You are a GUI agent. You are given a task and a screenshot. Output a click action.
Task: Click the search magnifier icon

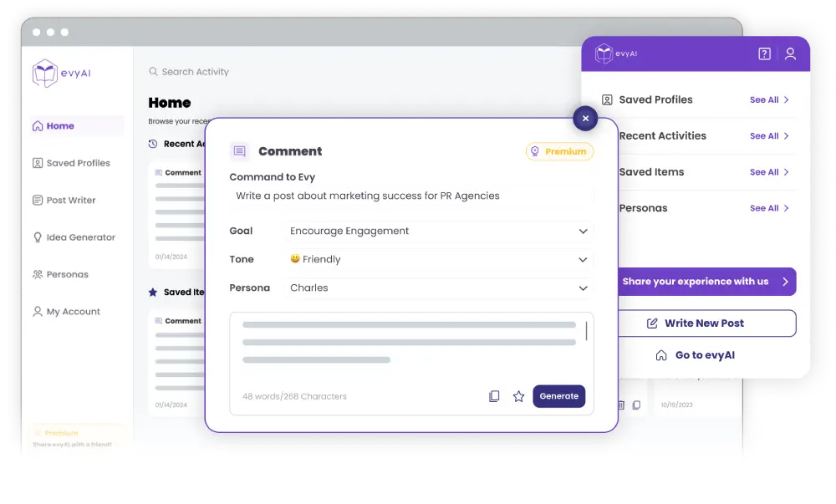[x=153, y=72]
